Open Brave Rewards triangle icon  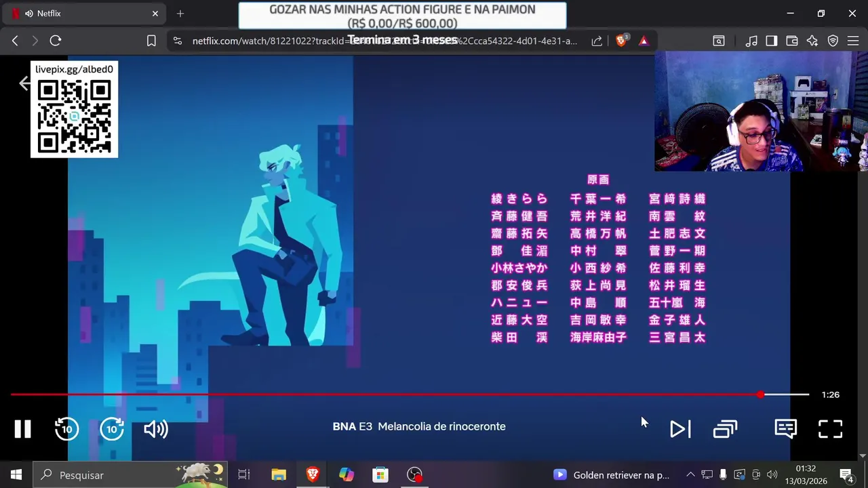point(644,41)
